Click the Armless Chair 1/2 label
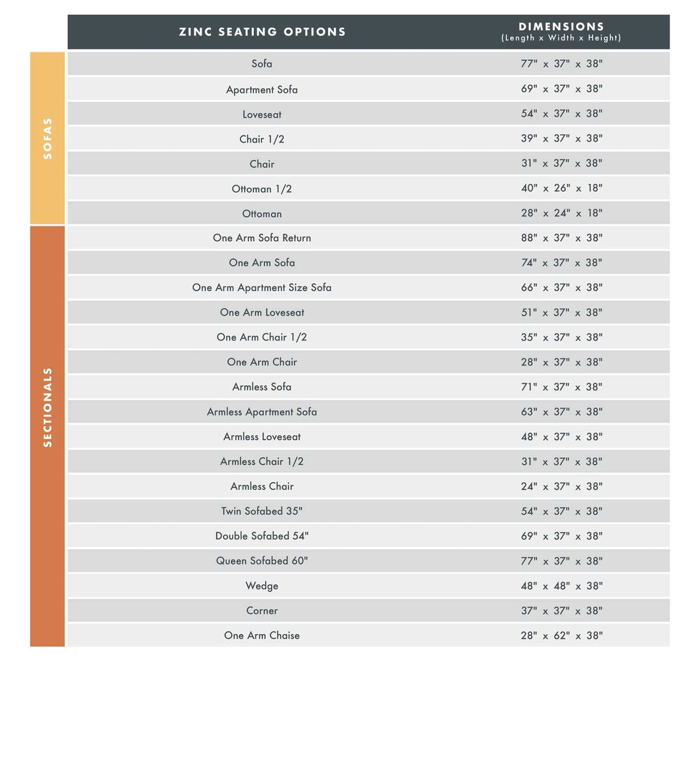Viewport: 700px width, 761px height. coord(262,462)
